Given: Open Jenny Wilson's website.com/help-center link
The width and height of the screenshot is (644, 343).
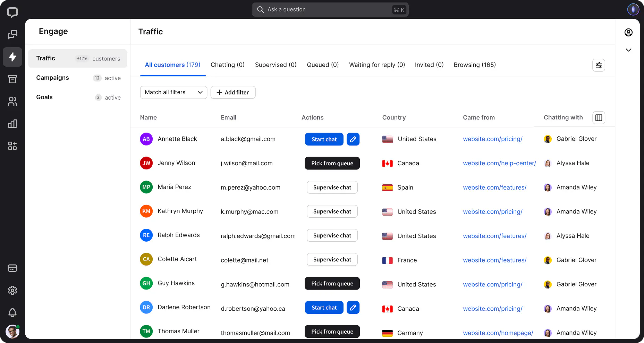Looking at the screenshot, I should tap(499, 163).
